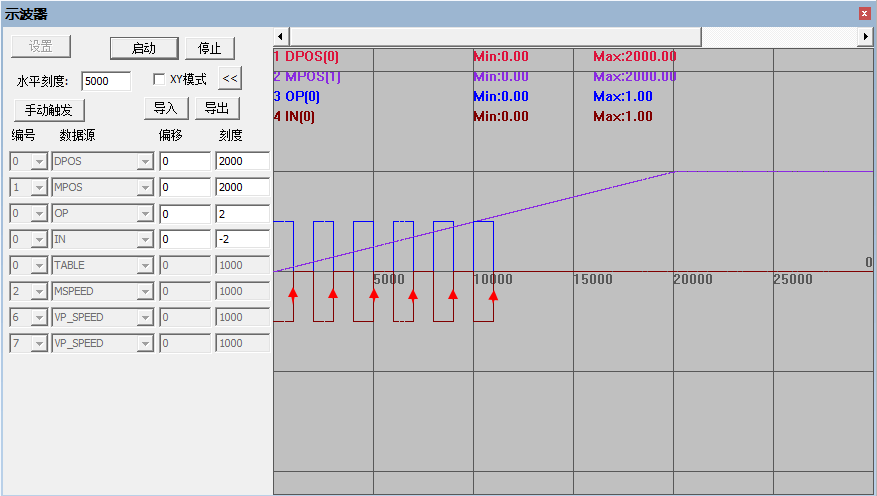Image resolution: width=877 pixels, height=496 pixels.
Task: Click the scrollbar left arrow above chart
Action: pyautogui.click(x=280, y=37)
